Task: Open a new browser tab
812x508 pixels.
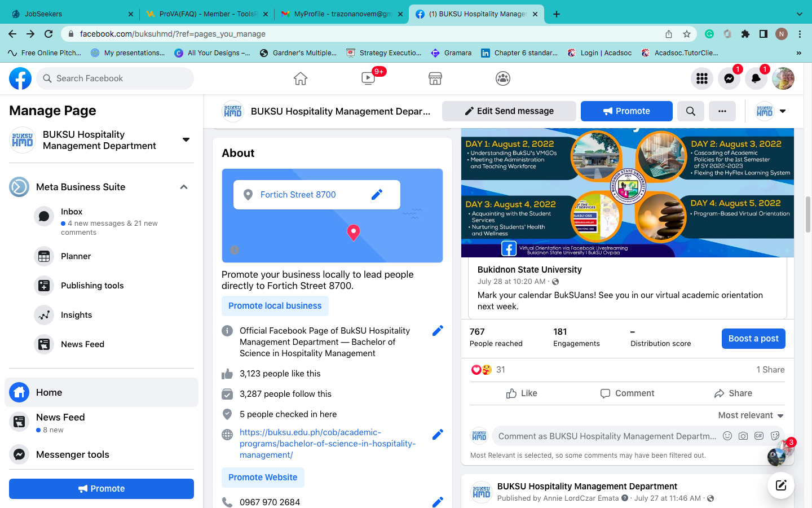Action: click(557, 14)
